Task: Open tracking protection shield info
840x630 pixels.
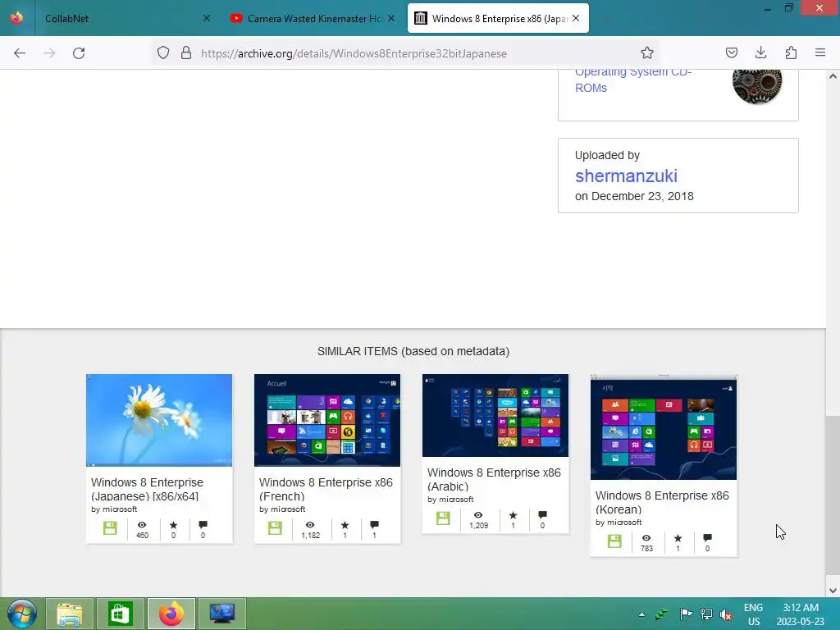Action: [x=163, y=53]
